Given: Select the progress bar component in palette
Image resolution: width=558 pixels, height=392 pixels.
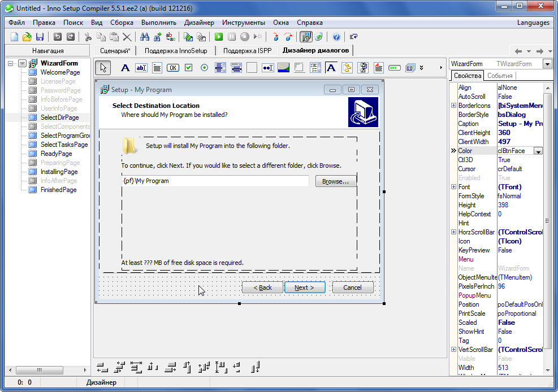Looking at the screenshot, I should (x=395, y=68).
